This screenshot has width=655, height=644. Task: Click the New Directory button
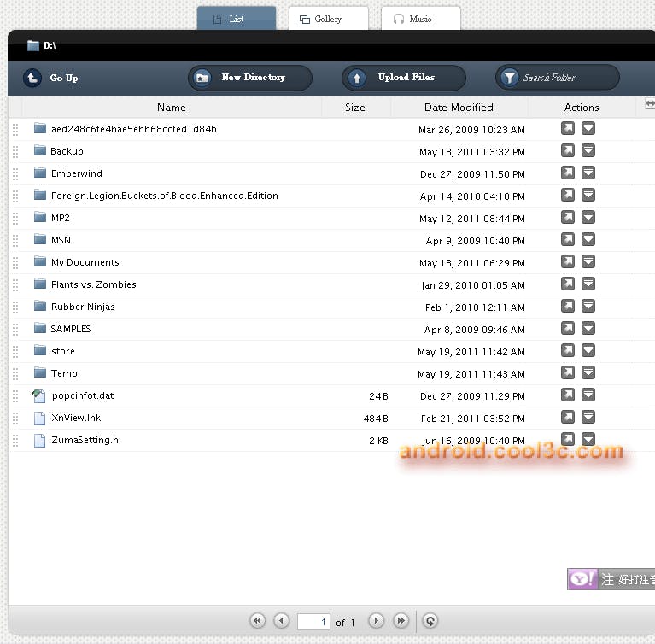click(x=250, y=78)
